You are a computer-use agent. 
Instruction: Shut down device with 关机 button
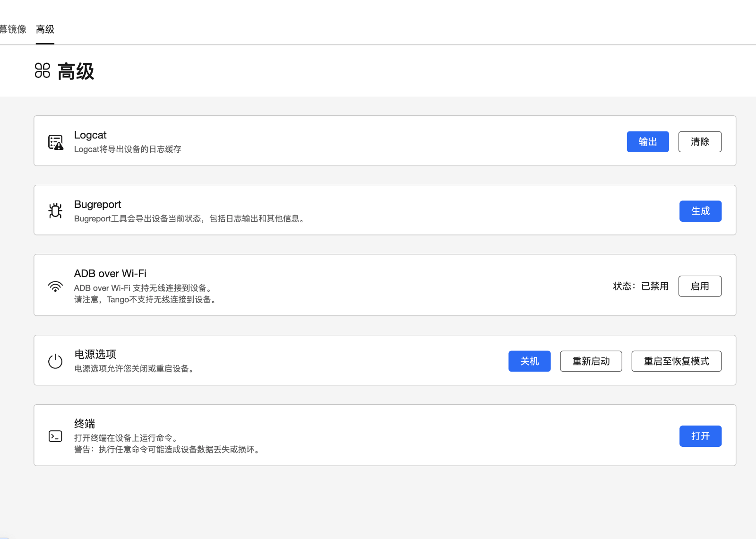[x=529, y=361]
